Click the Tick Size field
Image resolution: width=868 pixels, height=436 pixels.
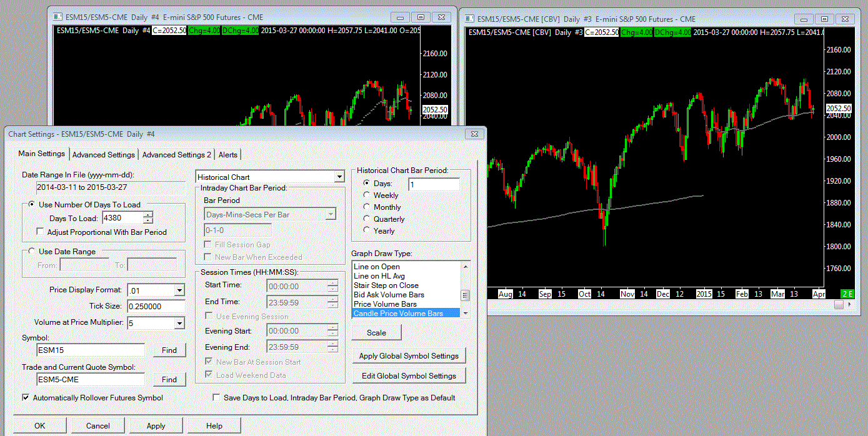(x=156, y=306)
